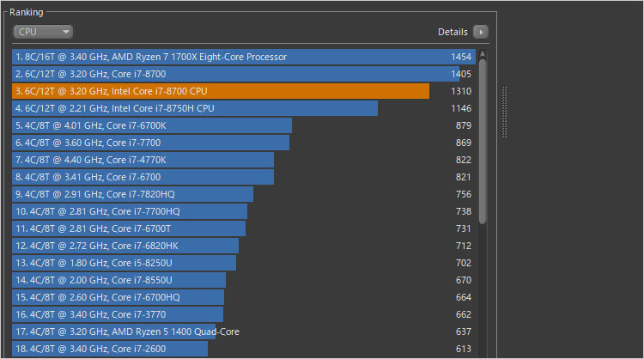Click the dotted panel resize grip handle
This screenshot has height=359, width=644.
point(505,108)
